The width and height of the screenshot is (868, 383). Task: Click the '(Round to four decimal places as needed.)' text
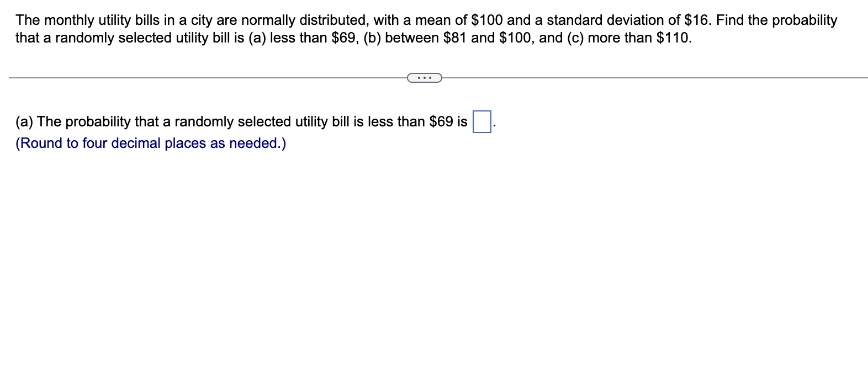[x=150, y=143]
